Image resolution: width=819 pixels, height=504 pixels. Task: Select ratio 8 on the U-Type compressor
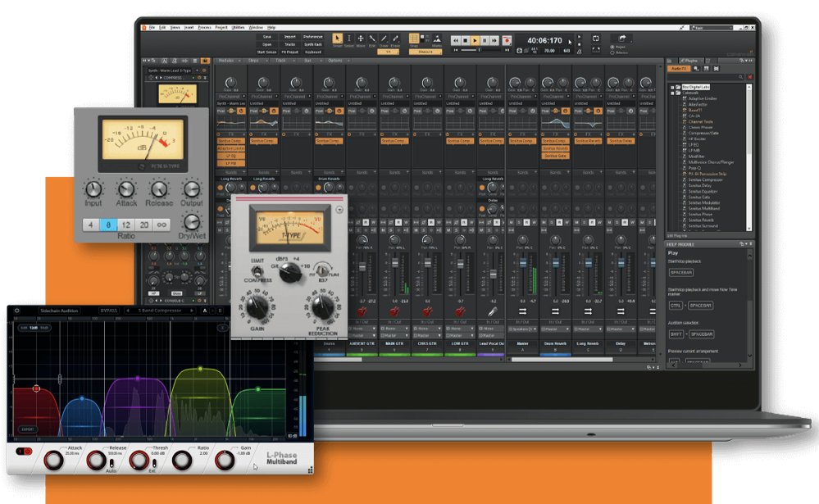pyautogui.click(x=108, y=225)
